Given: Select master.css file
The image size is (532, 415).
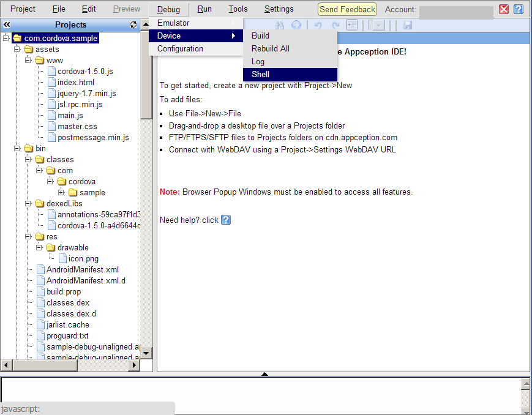Looking at the screenshot, I should pos(77,126).
